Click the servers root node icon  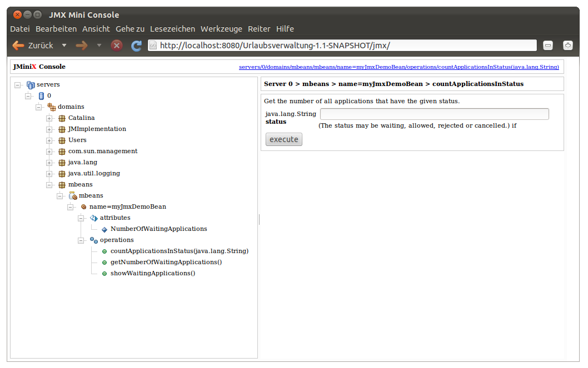pos(31,85)
